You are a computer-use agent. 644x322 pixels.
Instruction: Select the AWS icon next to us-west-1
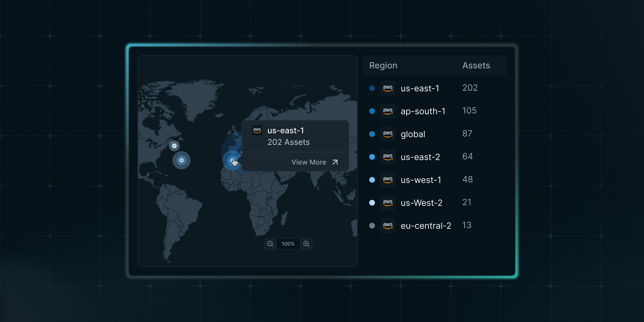click(x=388, y=180)
